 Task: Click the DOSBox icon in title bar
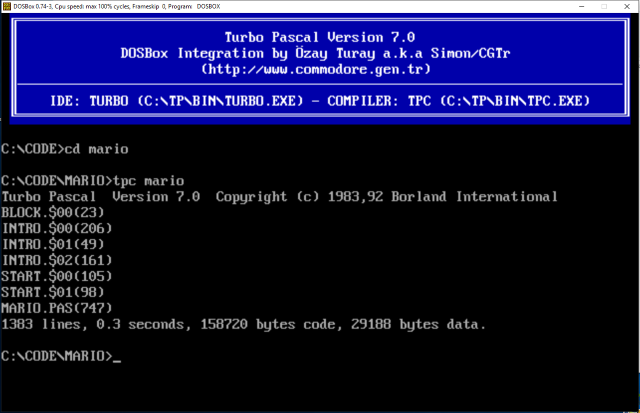[7, 6]
